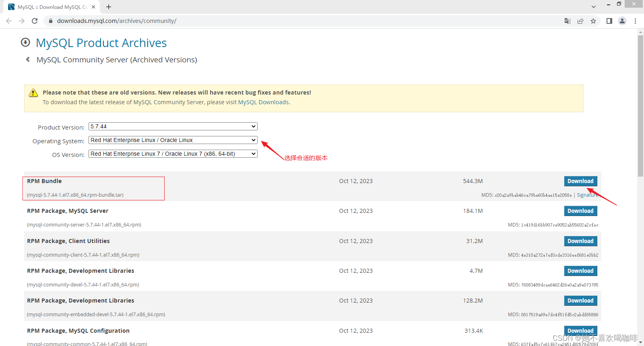This screenshot has width=644, height=346.
Task: Click the RPM Package, MySQL Configuration title
Action: point(78,331)
